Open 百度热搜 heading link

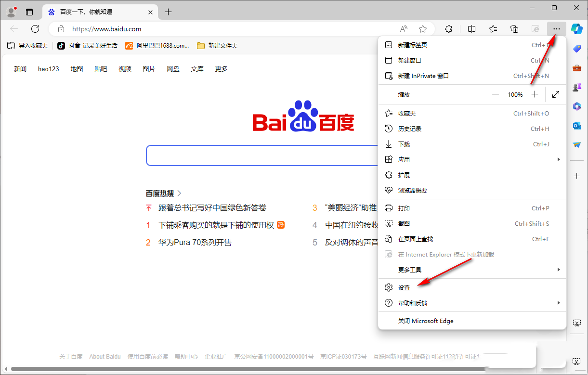(164, 193)
